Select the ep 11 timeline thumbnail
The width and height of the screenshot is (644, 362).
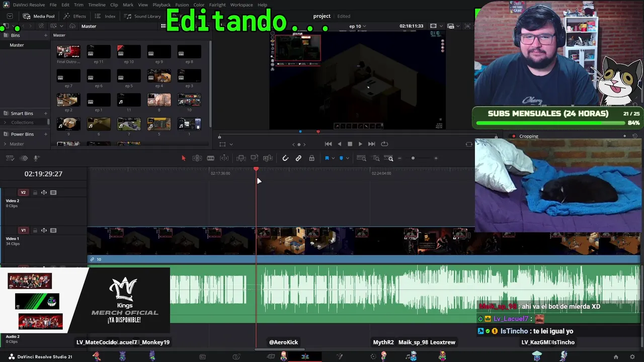(99, 51)
